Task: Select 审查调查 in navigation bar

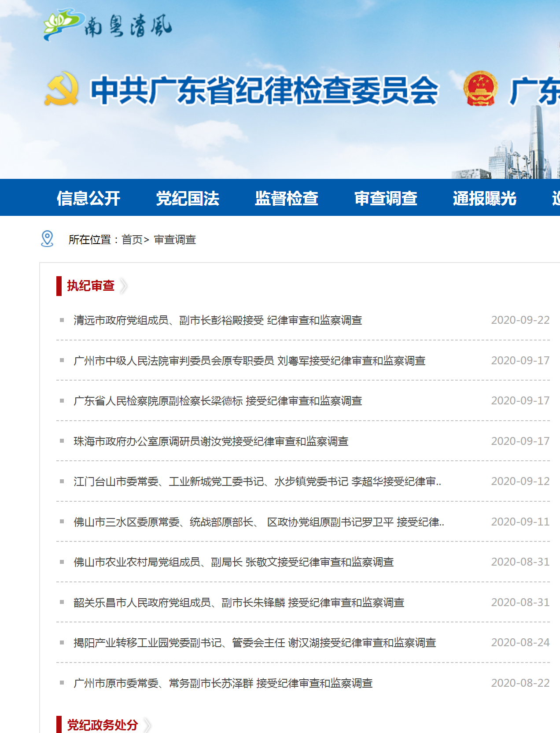Action: tap(386, 198)
